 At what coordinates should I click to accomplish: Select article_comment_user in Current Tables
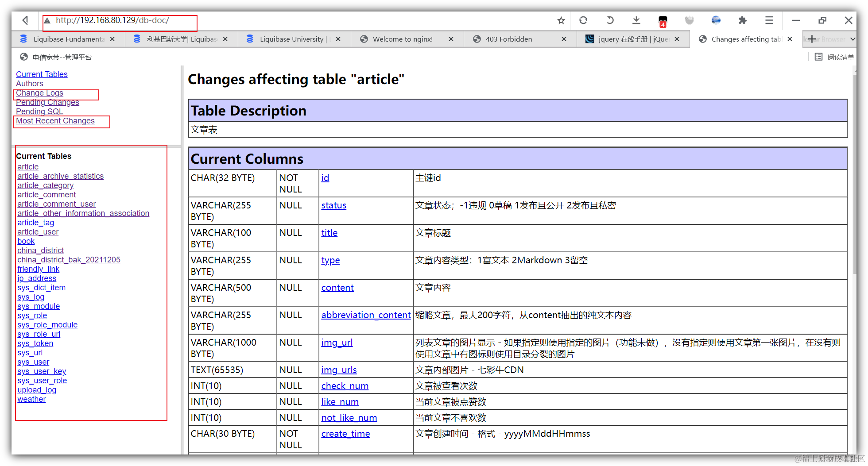click(x=56, y=204)
